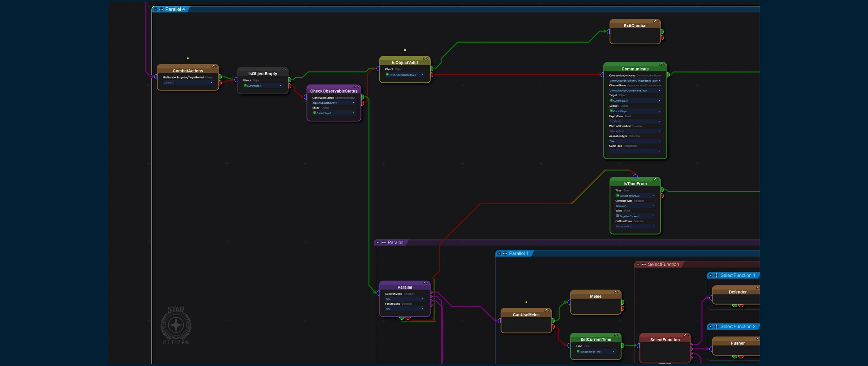Screen dimensions: 868x366
Task: Click the edit pencil icon on CombatActions node
Action: (x=213, y=66)
